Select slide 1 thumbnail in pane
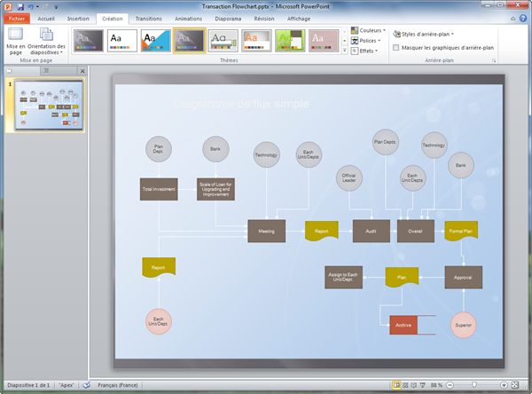The image size is (532, 394). [49, 105]
